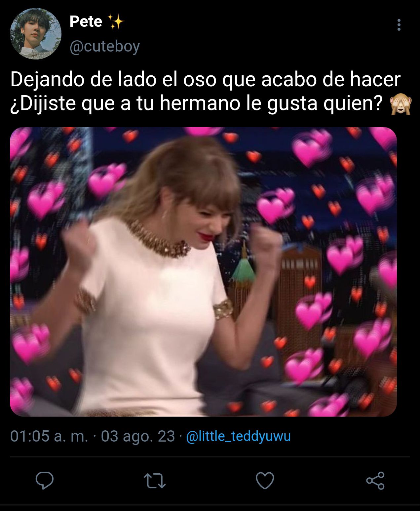Image resolution: width=420 pixels, height=511 pixels.
Task: Click the tweet text starting with Dejando
Action: [x=205, y=92]
